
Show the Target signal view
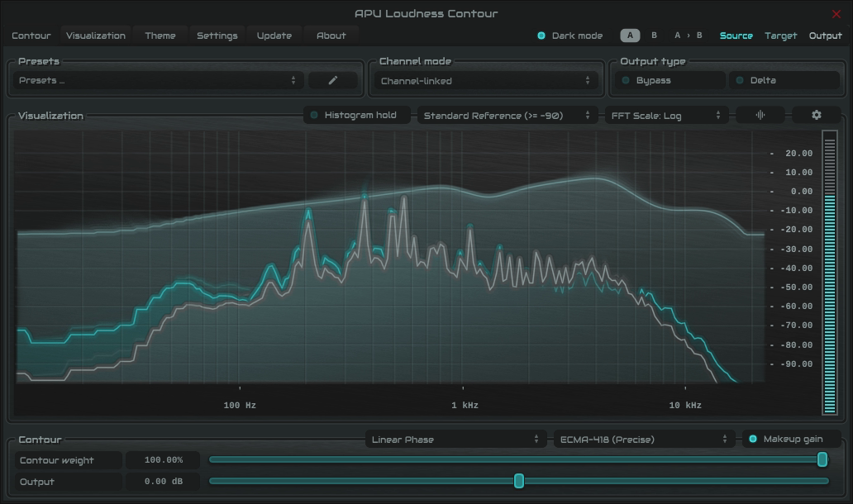tap(780, 36)
